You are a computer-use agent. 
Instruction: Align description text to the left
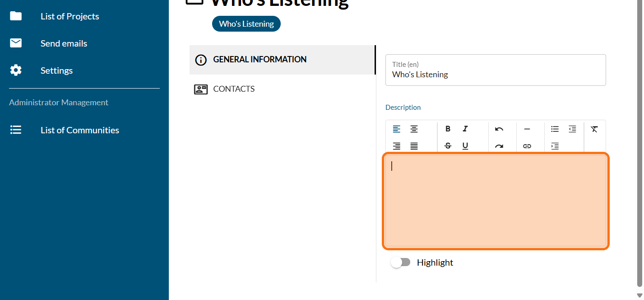[396, 129]
